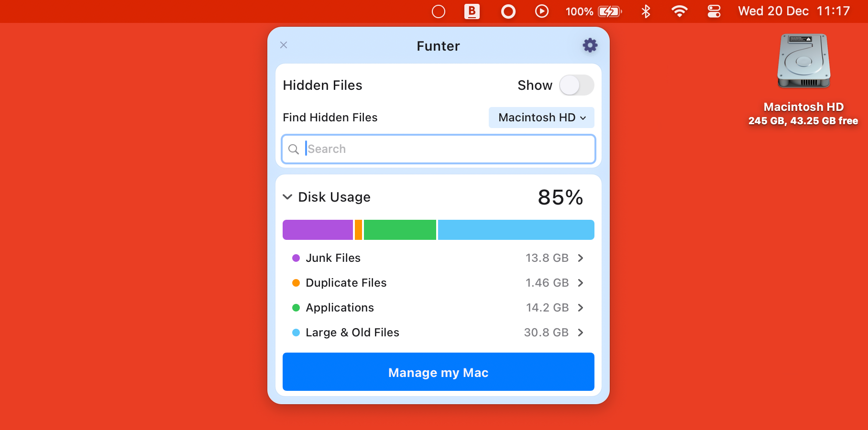
Task: Open Large & Old Files details chevron
Action: (x=581, y=333)
